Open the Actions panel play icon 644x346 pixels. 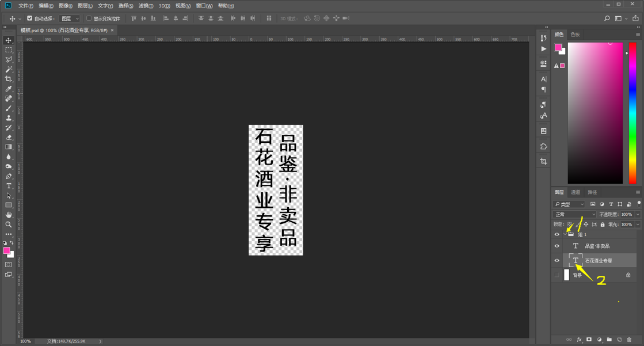coord(544,49)
